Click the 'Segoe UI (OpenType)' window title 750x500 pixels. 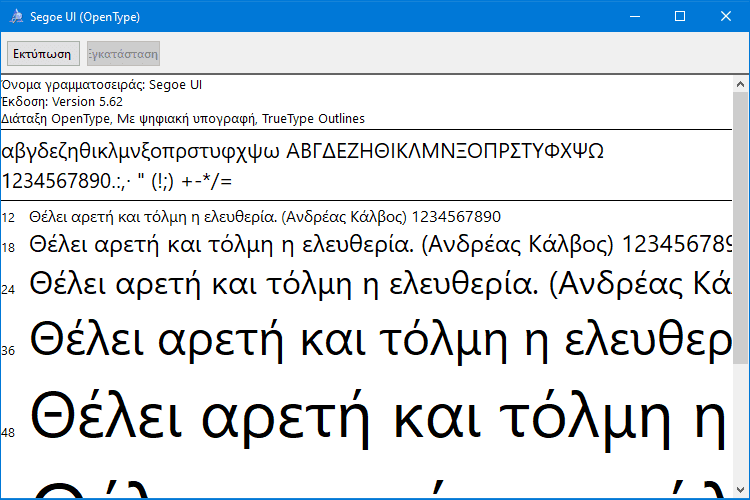[x=85, y=17]
